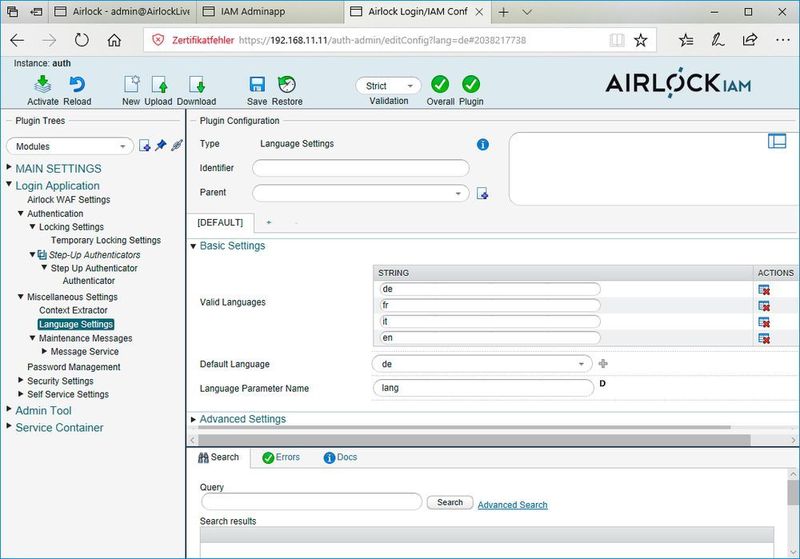
Task: Click the Download configuration icon
Action: pos(196,84)
